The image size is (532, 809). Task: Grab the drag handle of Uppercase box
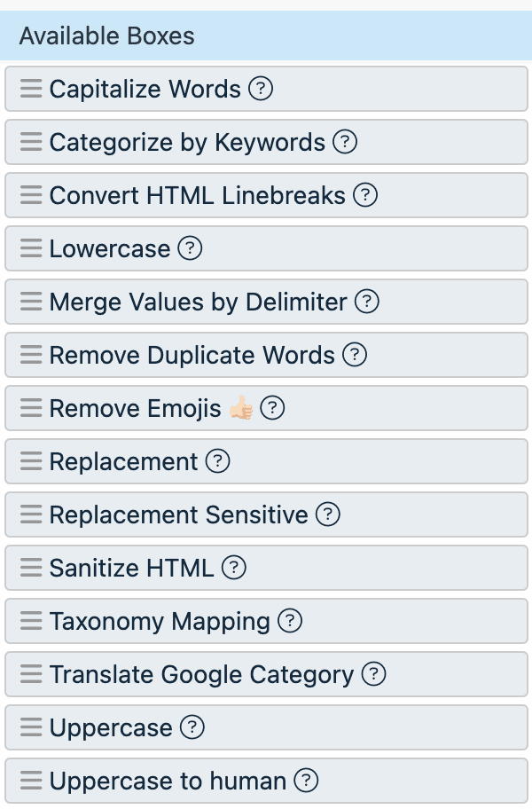click(31, 727)
